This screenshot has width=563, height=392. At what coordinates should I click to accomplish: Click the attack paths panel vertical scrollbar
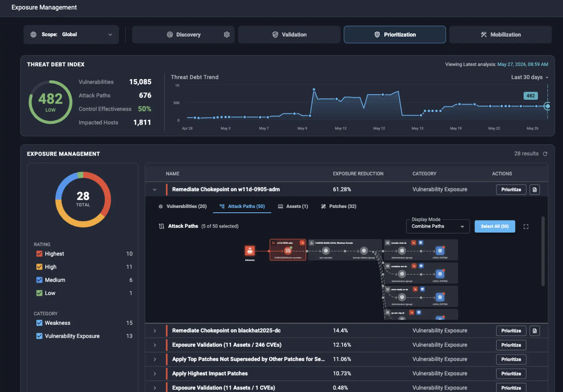point(543,251)
